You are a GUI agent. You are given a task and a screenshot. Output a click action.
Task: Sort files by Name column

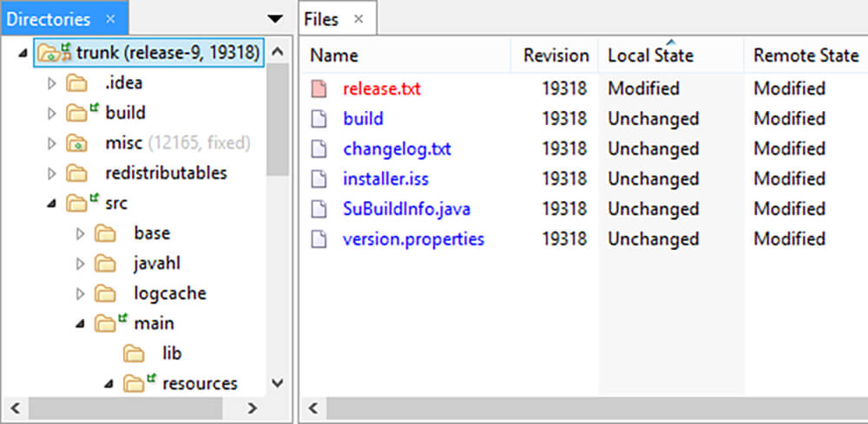tap(334, 55)
